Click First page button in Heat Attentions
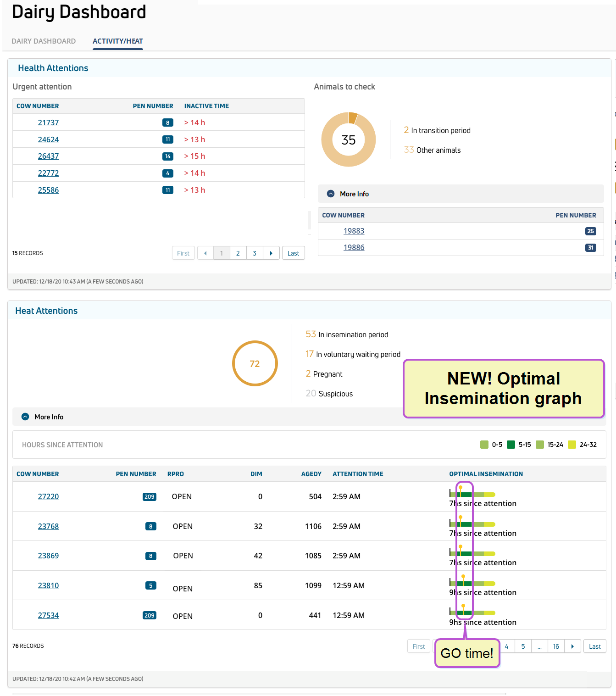Screen dimensions: 616x696 click(419, 646)
